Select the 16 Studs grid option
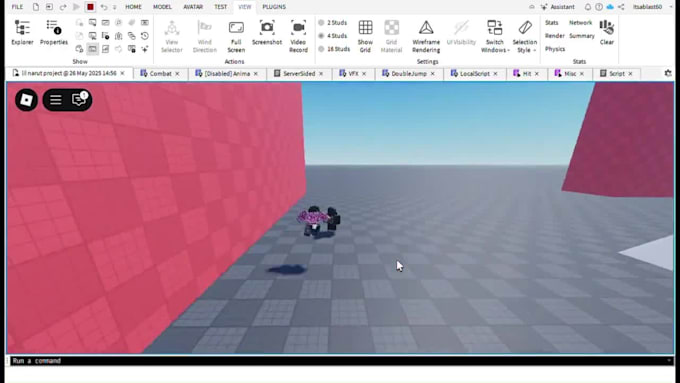Screen dimensions: 680x383 click(334, 49)
